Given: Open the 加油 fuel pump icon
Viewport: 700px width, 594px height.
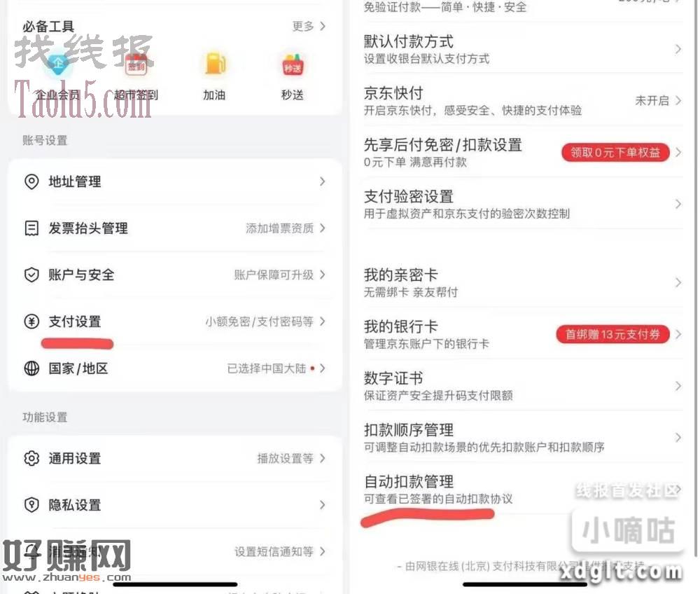Looking at the screenshot, I should tap(215, 64).
